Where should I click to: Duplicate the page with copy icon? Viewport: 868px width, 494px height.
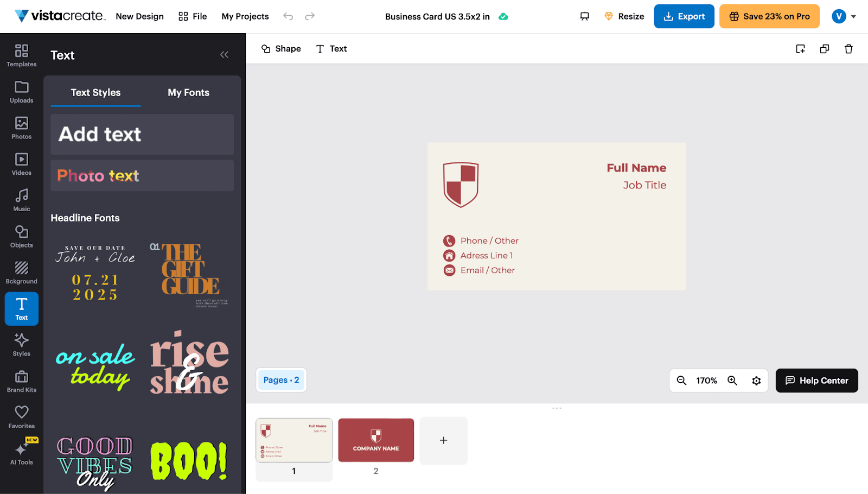point(824,48)
